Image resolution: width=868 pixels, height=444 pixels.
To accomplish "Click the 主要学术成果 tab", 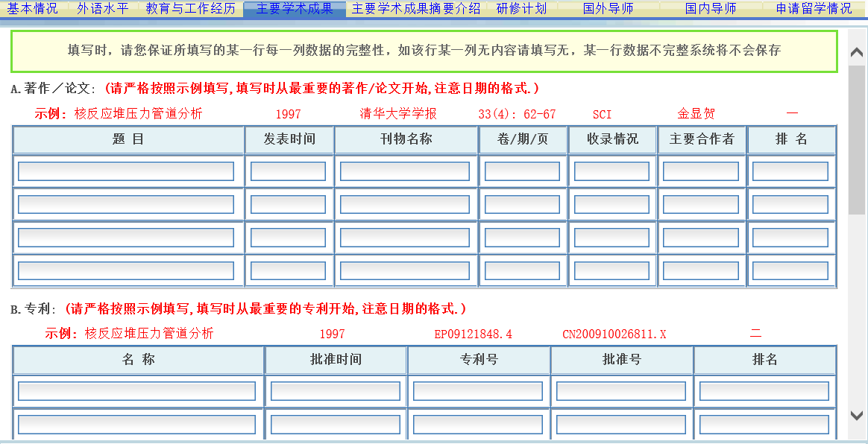I will (x=295, y=9).
